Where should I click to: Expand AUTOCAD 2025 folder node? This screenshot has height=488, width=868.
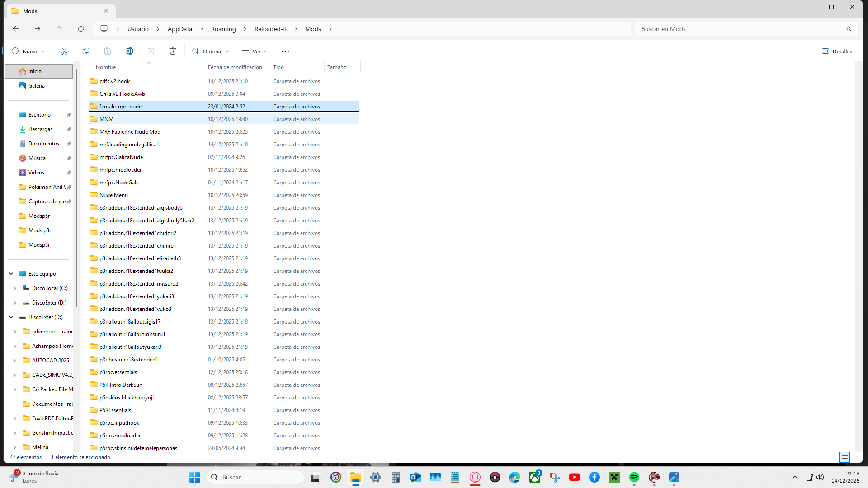click(15, 361)
